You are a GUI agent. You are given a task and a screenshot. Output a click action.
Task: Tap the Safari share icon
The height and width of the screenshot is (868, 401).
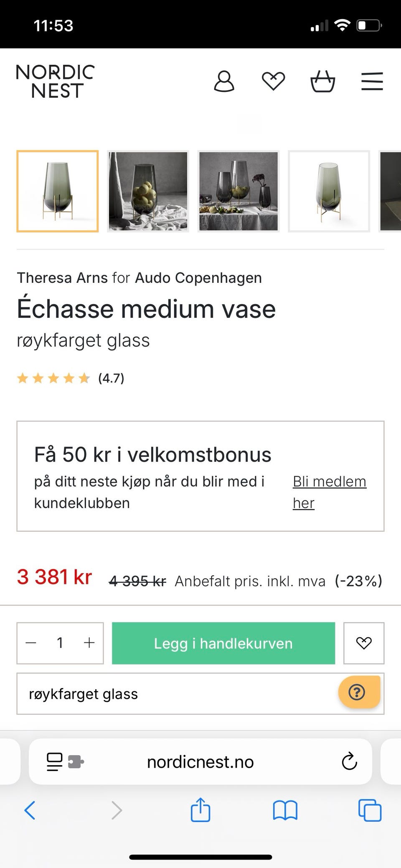coord(200,810)
